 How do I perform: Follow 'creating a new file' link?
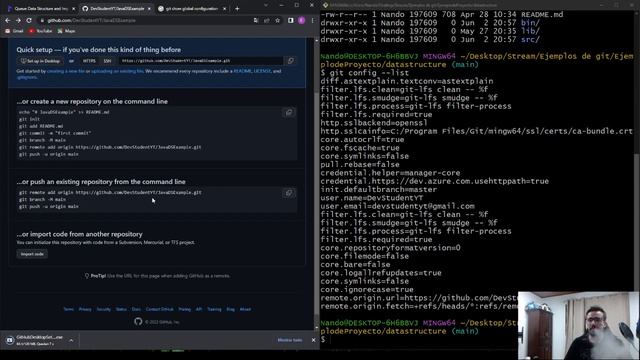pyautogui.click(x=66, y=71)
